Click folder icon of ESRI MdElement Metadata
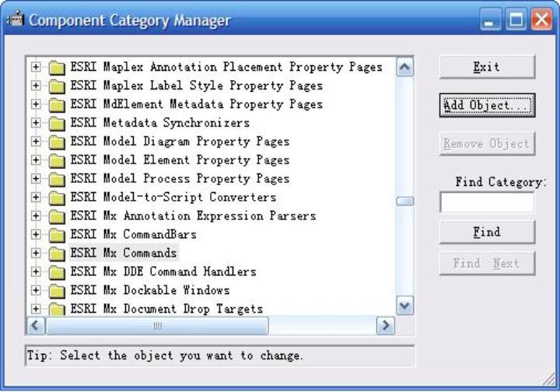560x392 pixels. 57,104
